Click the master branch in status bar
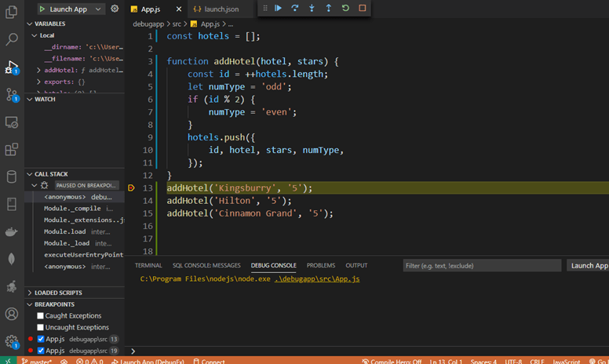This screenshot has height=364, width=609. point(38,361)
